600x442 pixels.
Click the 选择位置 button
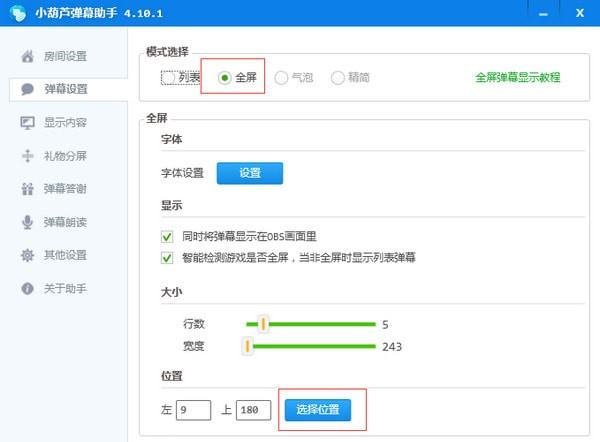(318, 410)
